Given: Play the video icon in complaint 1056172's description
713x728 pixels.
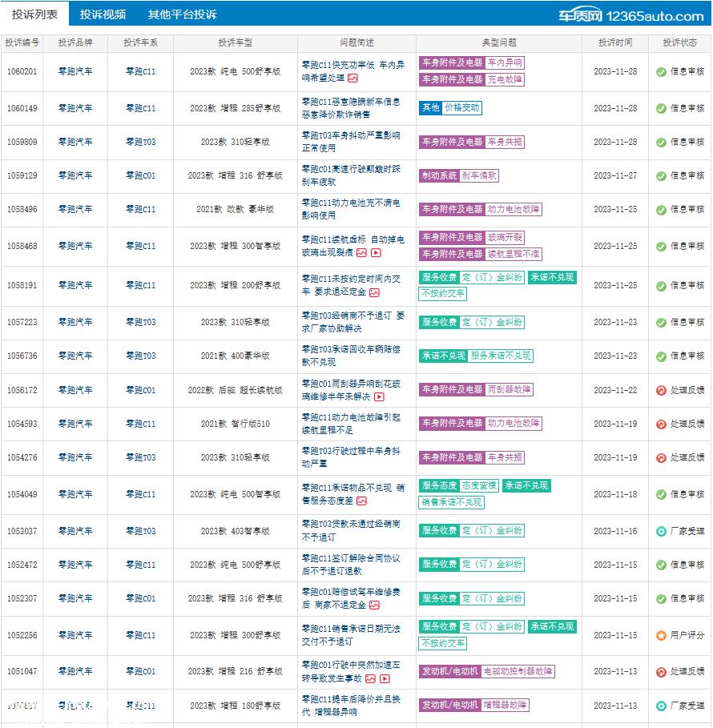Looking at the screenshot, I should [380, 397].
